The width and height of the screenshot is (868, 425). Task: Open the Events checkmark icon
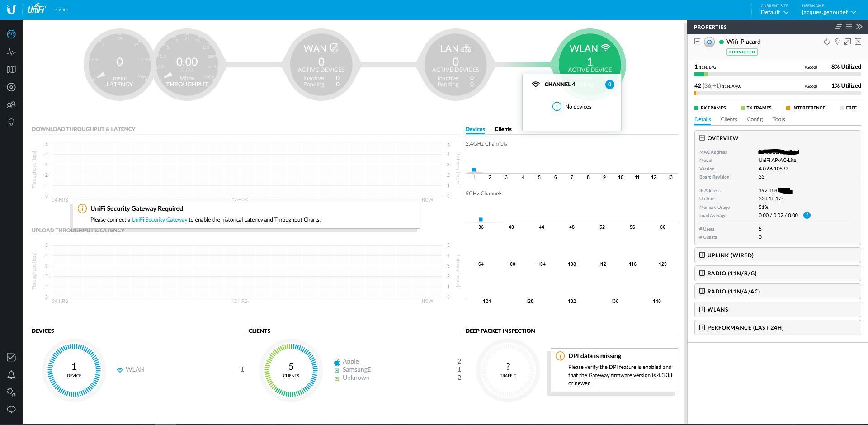[x=11, y=357]
